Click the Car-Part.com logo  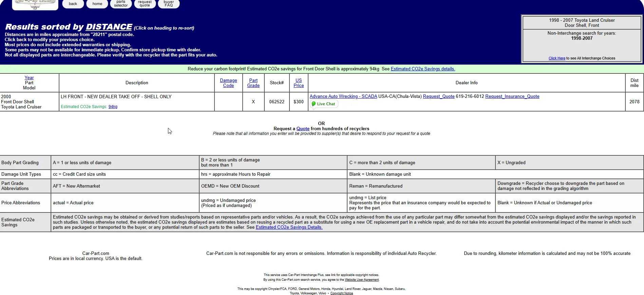point(35,4)
